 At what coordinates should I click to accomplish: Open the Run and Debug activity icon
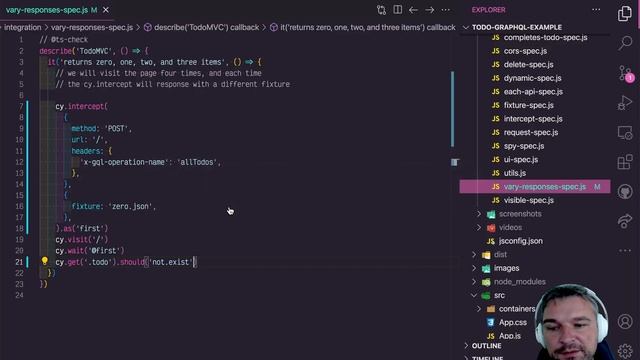[x=625, y=102]
